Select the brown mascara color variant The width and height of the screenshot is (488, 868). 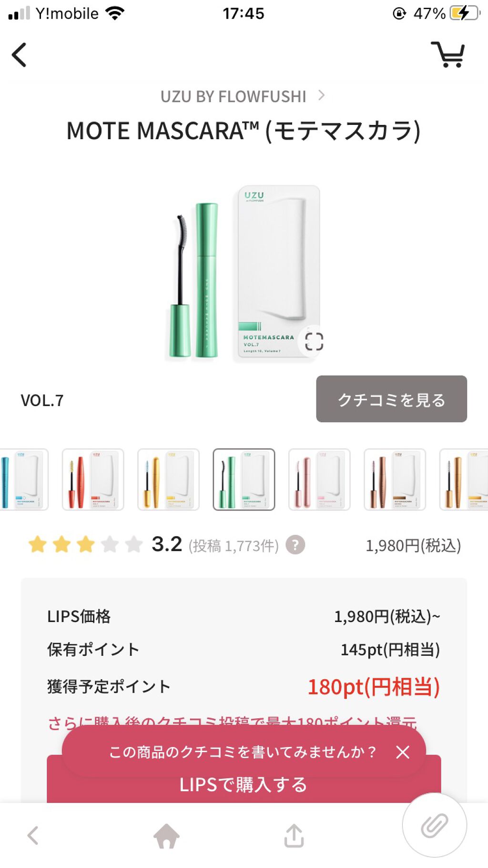pos(395,480)
